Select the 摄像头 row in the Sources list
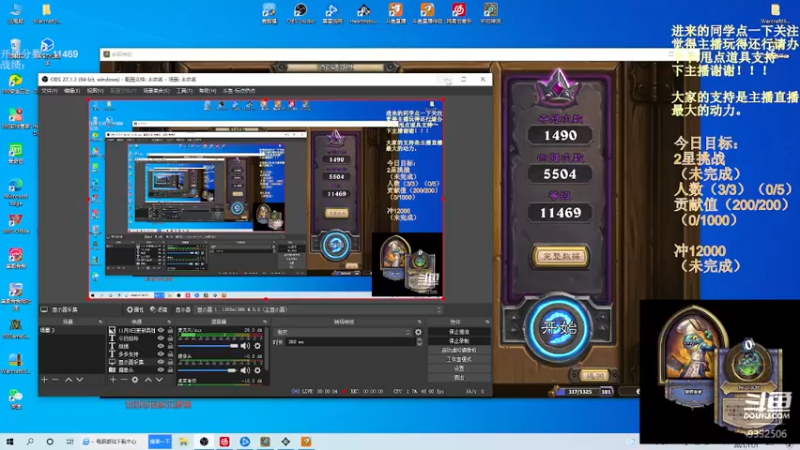 (140, 370)
